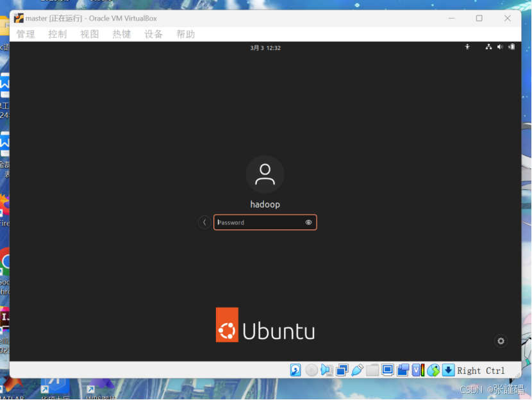This screenshot has width=532, height=400.
Task: Open the 热键 menu
Action: [122, 34]
